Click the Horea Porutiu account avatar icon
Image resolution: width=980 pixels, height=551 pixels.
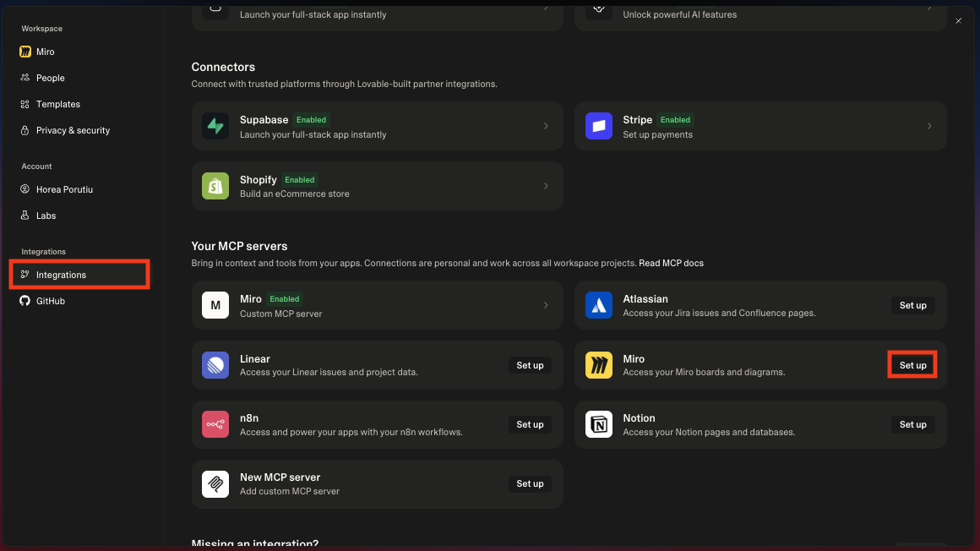[25, 189]
